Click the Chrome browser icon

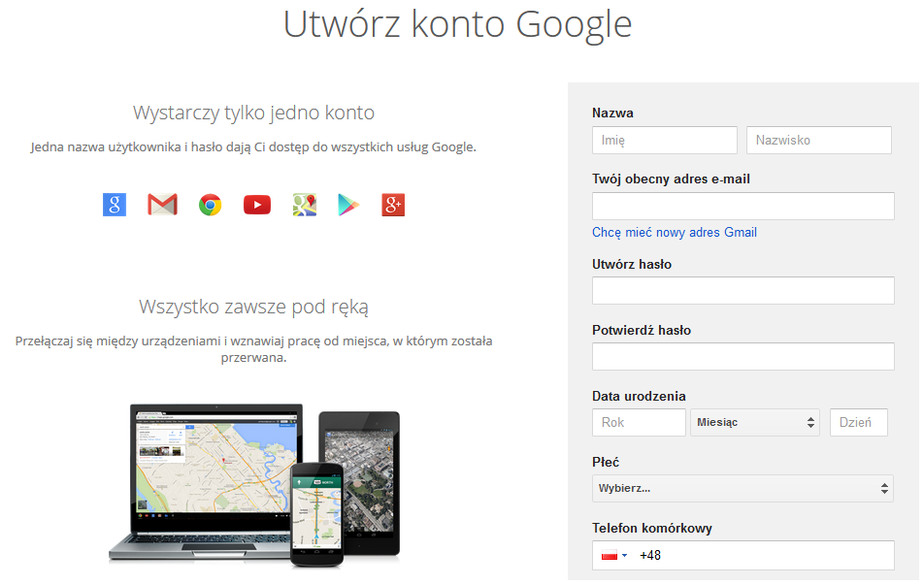click(x=211, y=205)
